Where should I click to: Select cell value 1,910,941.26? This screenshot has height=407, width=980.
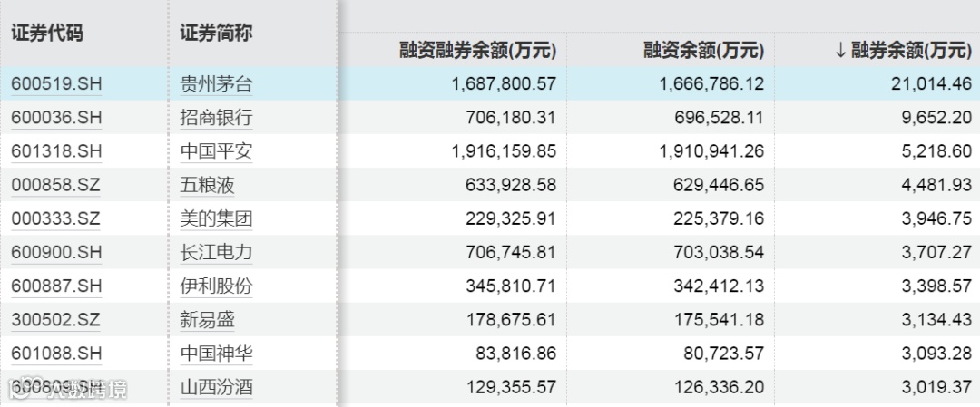tap(711, 151)
